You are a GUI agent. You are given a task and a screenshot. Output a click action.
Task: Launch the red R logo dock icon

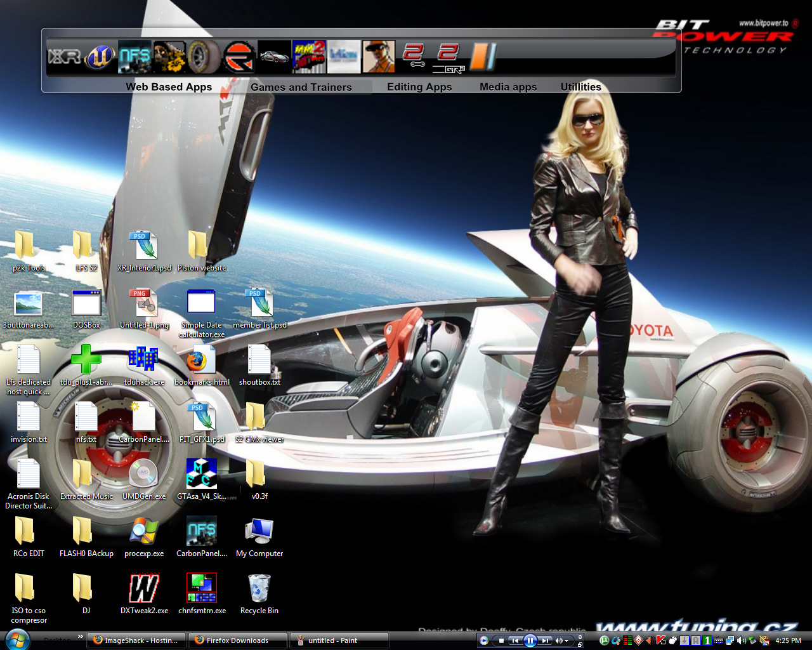239,57
